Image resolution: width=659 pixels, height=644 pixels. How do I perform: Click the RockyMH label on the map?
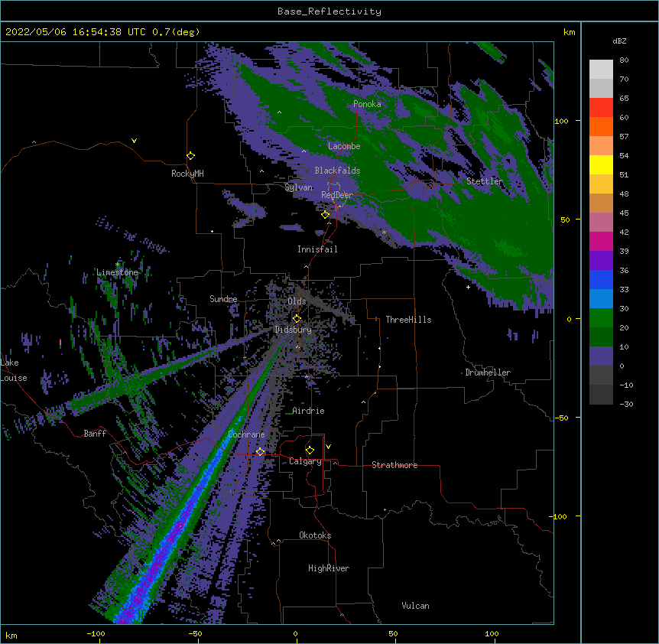[187, 174]
